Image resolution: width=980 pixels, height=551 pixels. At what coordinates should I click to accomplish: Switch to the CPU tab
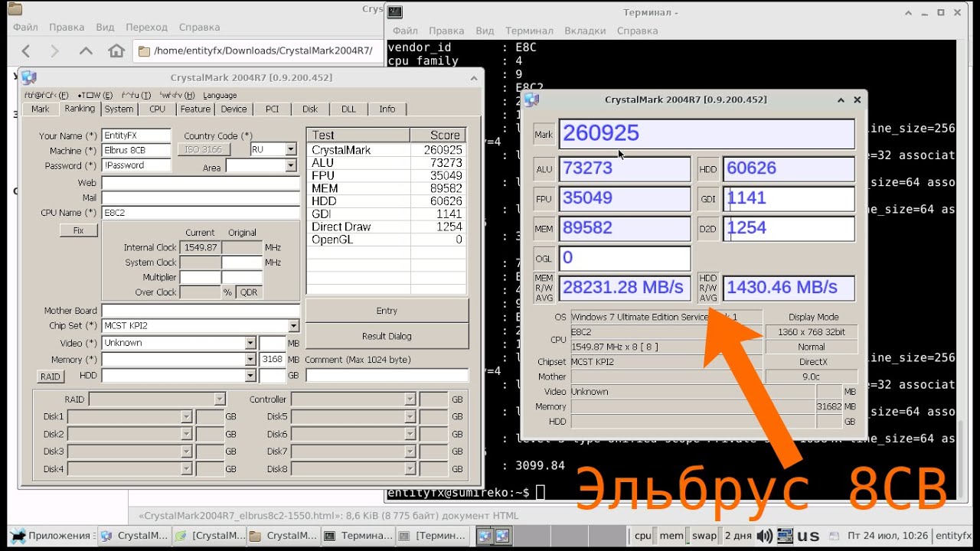pos(157,109)
